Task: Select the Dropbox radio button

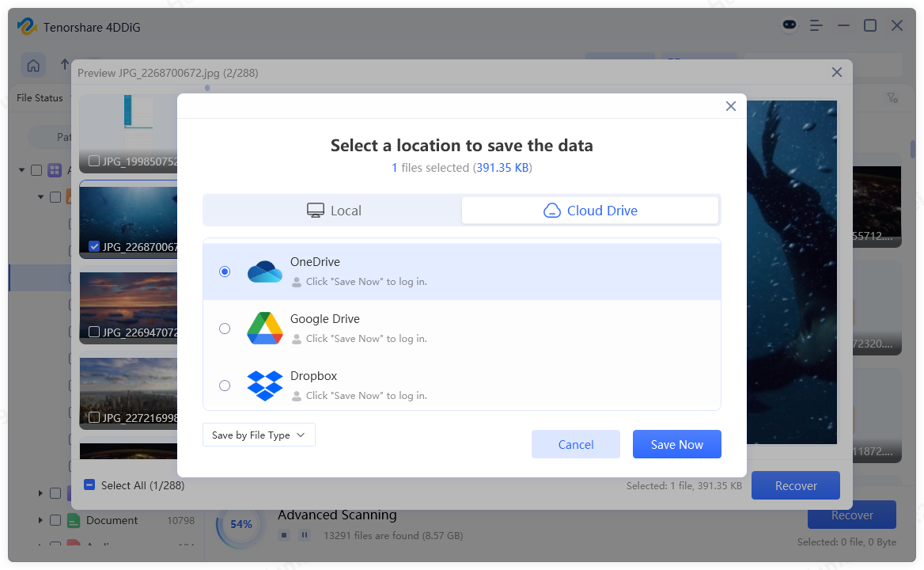Action: click(224, 385)
